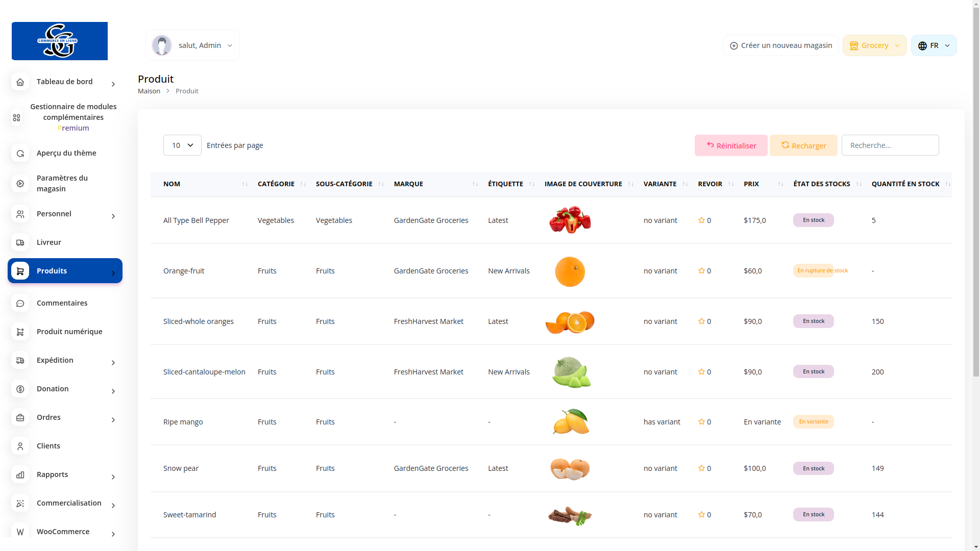Click the Clients person icon
Image resolution: width=980 pixels, height=551 pixels.
[20, 446]
